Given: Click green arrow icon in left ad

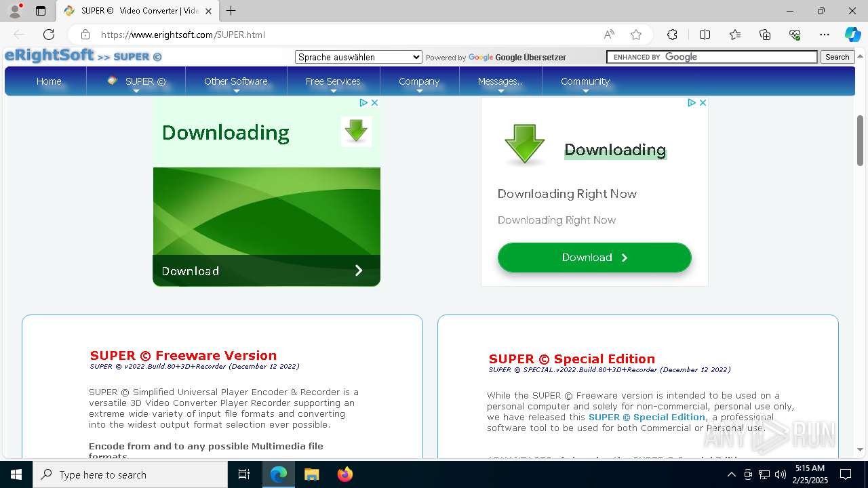Looking at the screenshot, I should pos(356,131).
